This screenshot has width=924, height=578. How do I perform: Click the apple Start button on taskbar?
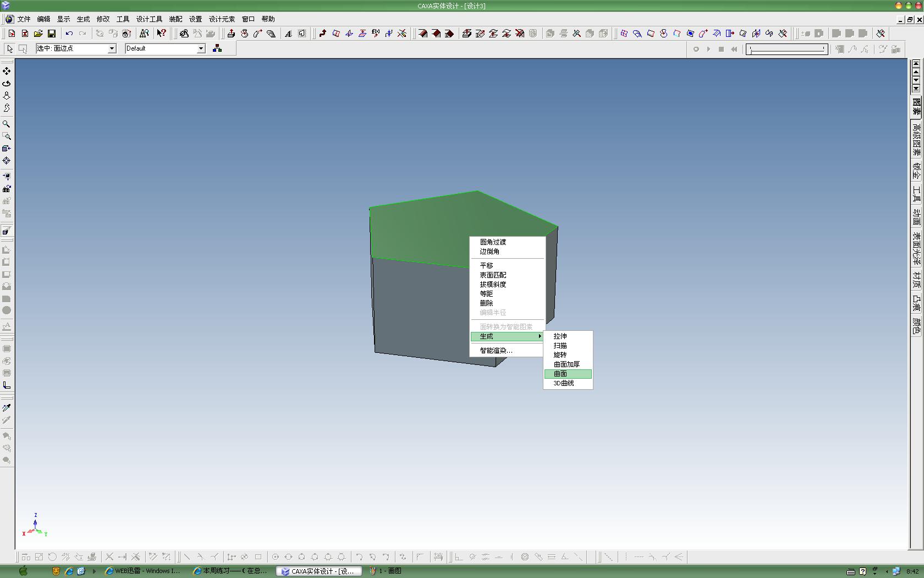(x=23, y=571)
